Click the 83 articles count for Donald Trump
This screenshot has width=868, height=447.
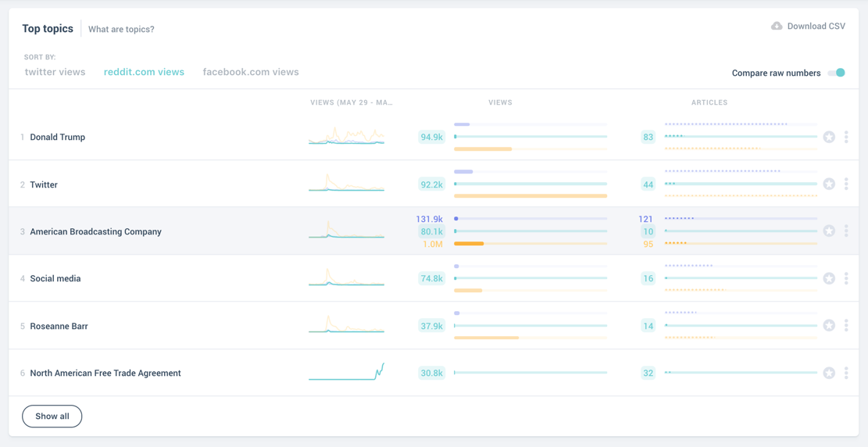(648, 137)
